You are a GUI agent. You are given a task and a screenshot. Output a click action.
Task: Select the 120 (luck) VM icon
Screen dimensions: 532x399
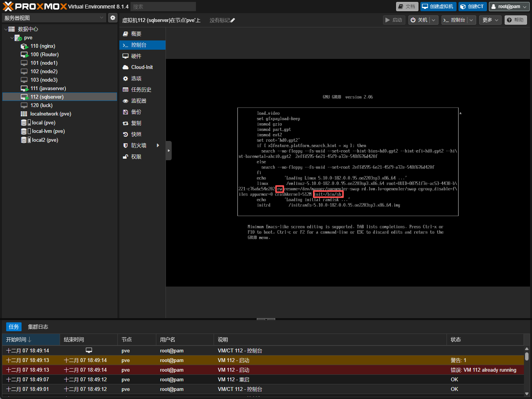(24, 106)
